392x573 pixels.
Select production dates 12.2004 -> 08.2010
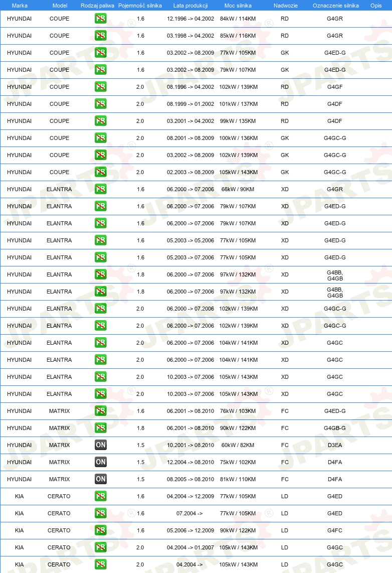pos(190,462)
